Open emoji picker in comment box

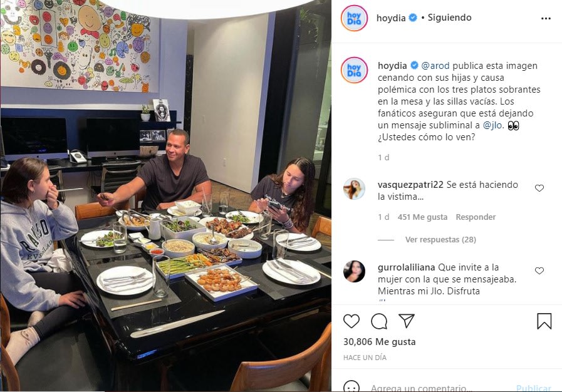coord(351,386)
